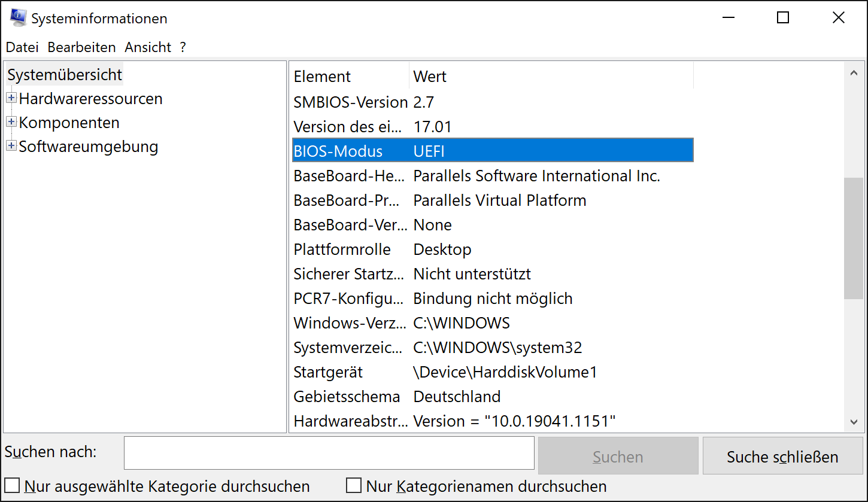The width and height of the screenshot is (868, 502).
Task: Select the Startgerät entry in the list
Action: (x=491, y=372)
